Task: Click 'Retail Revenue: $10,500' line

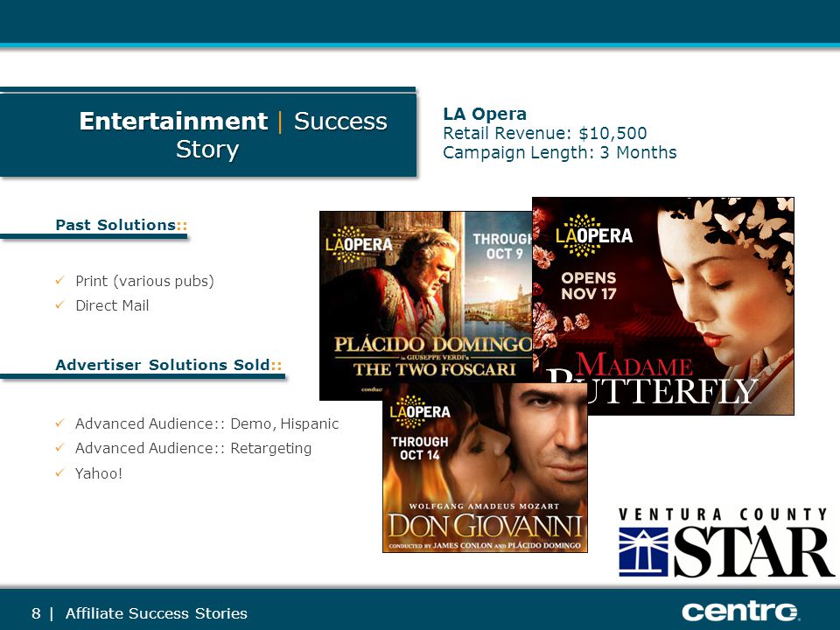Action: (x=545, y=133)
